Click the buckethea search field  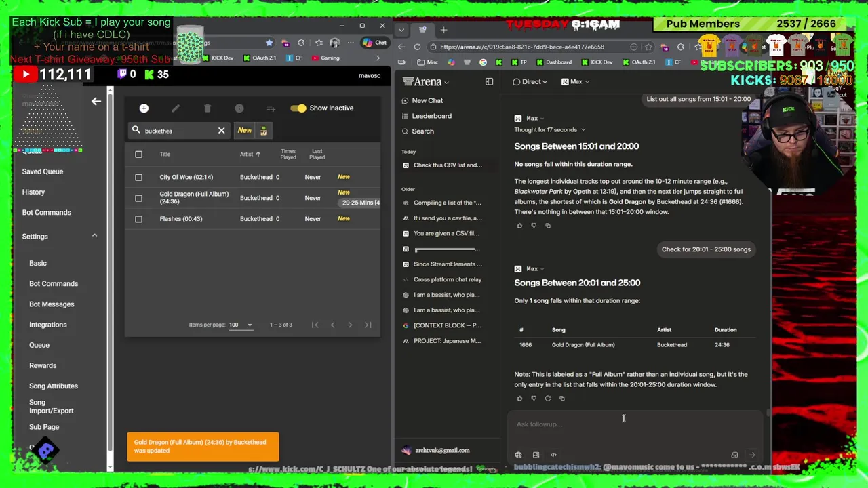pyautogui.click(x=178, y=131)
